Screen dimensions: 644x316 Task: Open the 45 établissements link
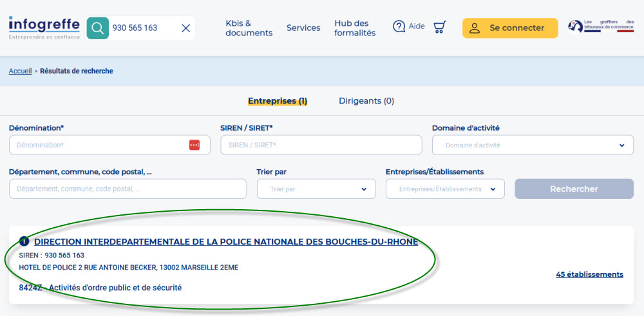coord(589,274)
